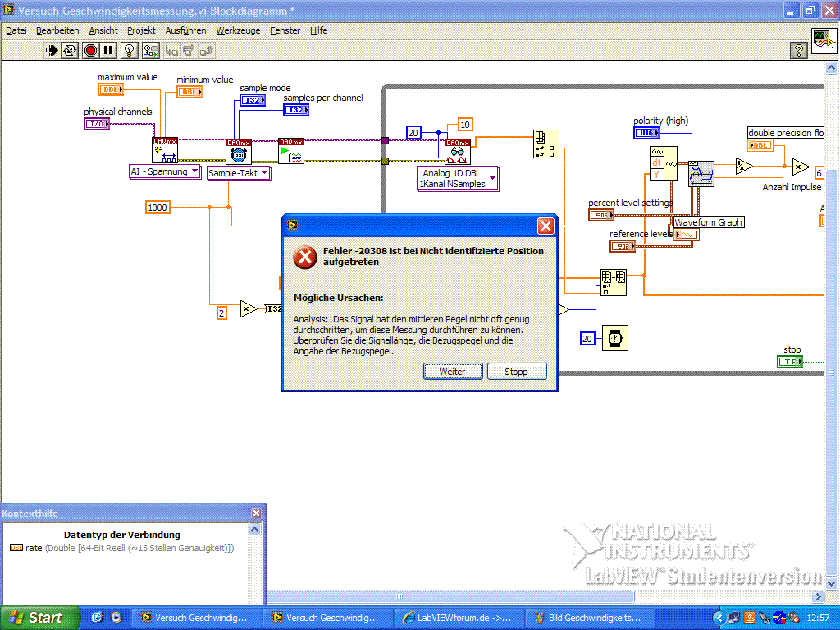Open the Ansicht menu
Screen dimensions: 840x630
tap(103, 30)
